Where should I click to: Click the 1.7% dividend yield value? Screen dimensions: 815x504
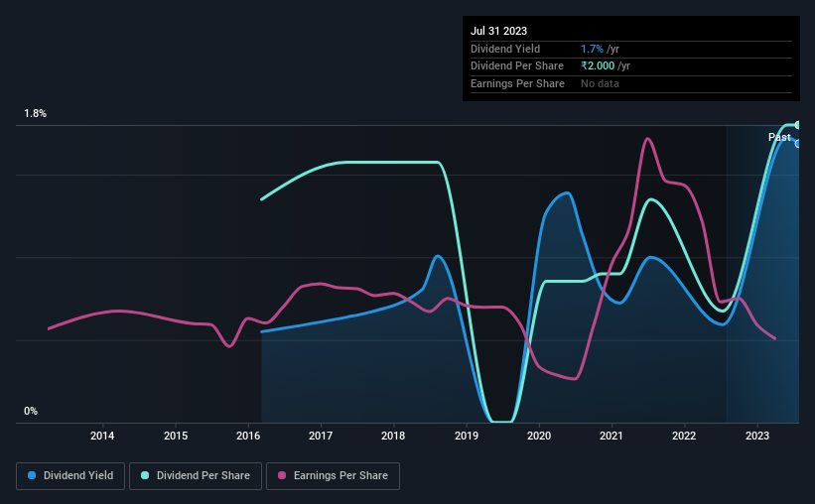(x=592, y=49)
